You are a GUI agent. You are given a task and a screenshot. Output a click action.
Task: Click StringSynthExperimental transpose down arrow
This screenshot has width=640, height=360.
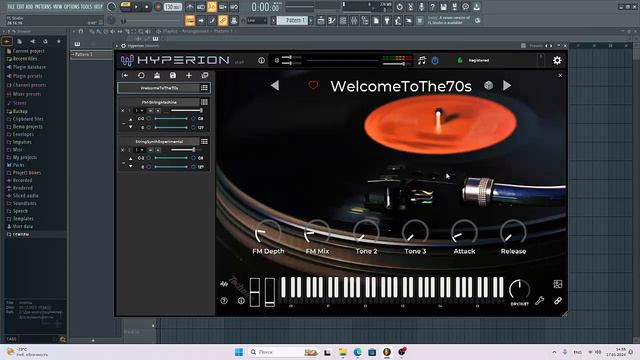131,167
